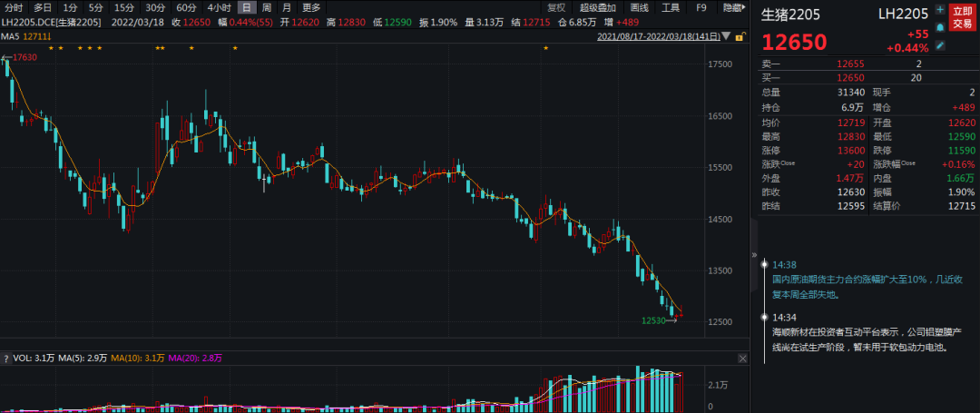The image size is (980, 413).
Task: Click the 外盘 value 1.47万
Action: point(851,179)
